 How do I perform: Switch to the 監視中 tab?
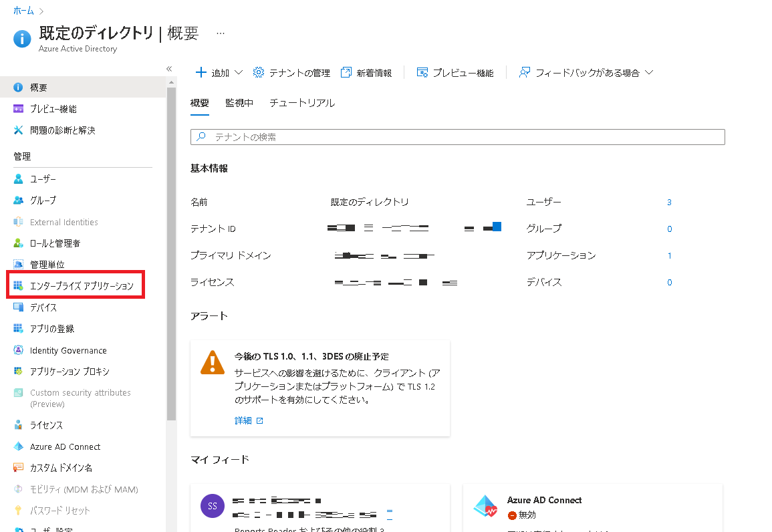coord(239,103)
